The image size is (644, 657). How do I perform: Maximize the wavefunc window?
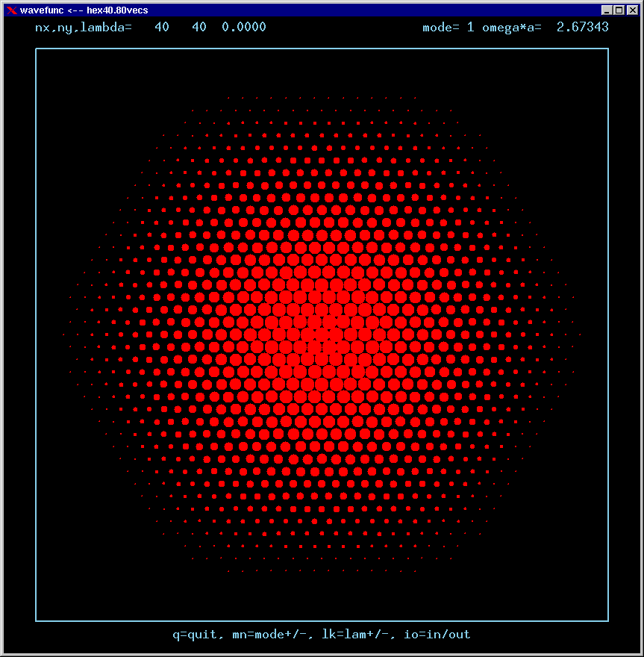(x=619, y=10)
